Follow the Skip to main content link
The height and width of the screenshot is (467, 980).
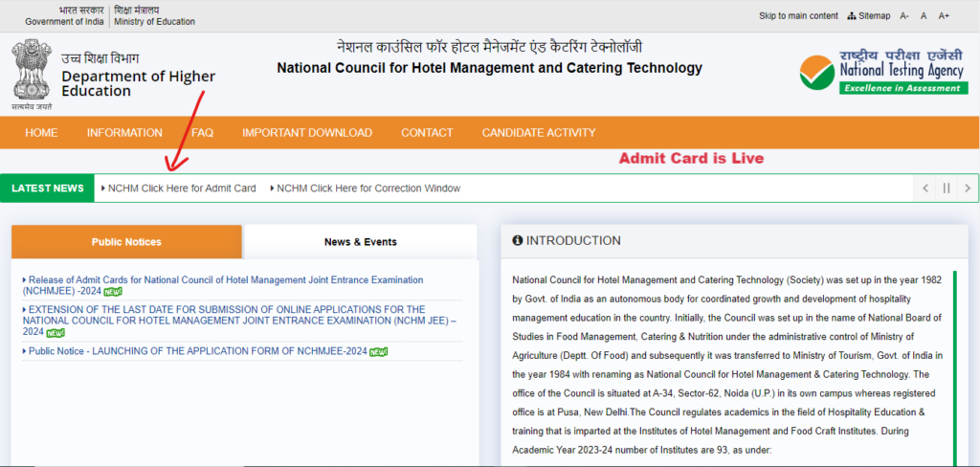click(799, 15)
